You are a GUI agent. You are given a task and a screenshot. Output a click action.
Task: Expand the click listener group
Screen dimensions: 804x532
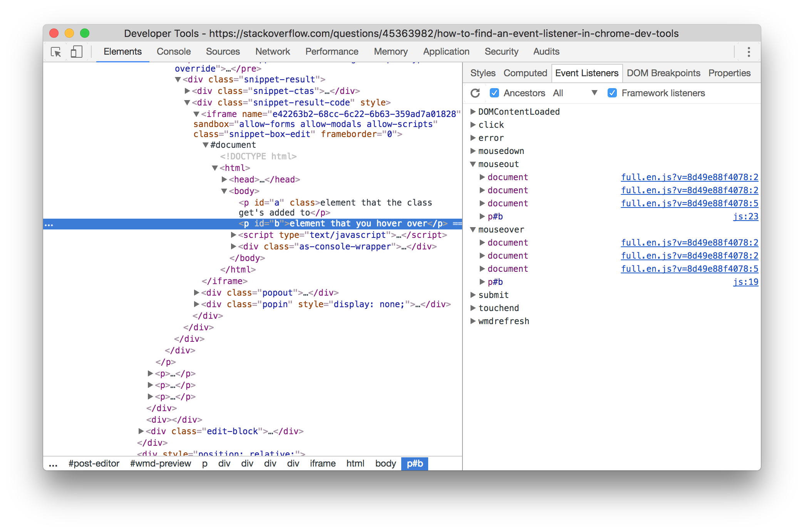coord(473,124)
